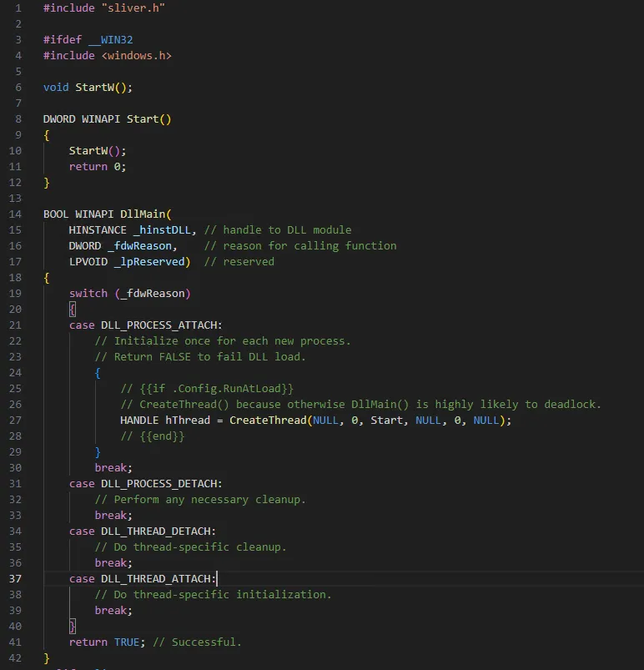Click the break; statement on line 36

tap(113, 562)
